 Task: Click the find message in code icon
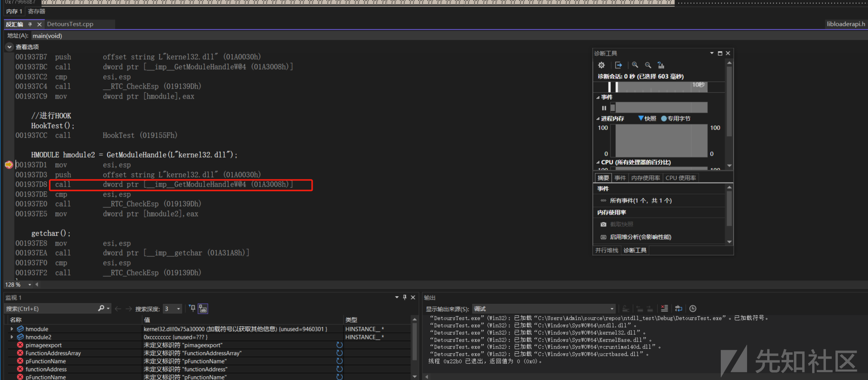pyautogui.click(x=626, y=309)
